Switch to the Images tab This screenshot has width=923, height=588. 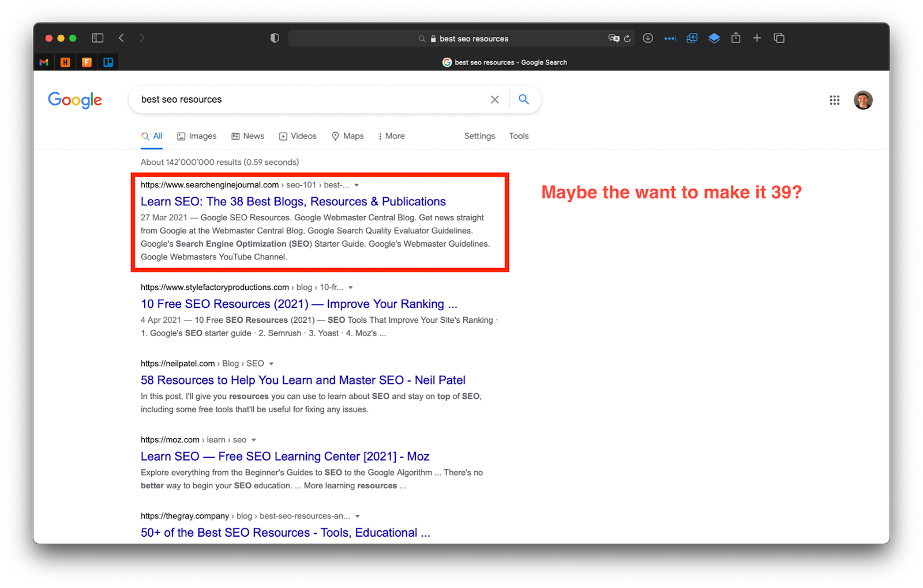[197, 136]
